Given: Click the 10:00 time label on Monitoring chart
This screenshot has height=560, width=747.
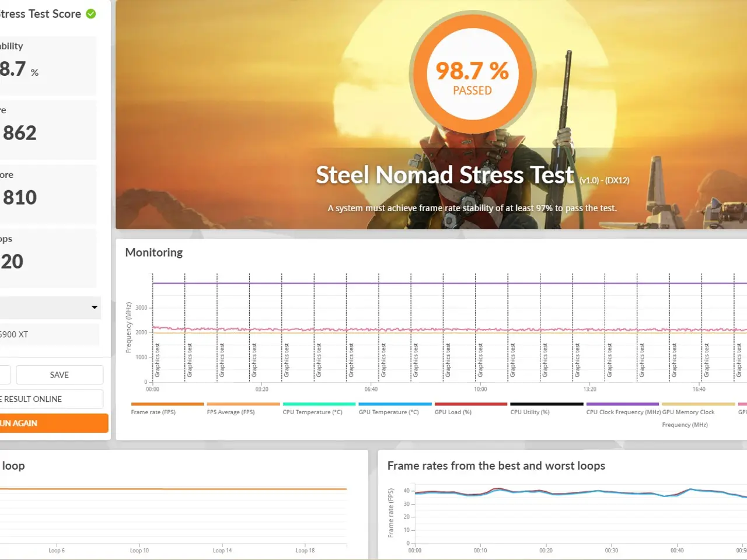Looking at the screenshot, I should [x=480, y=389].
